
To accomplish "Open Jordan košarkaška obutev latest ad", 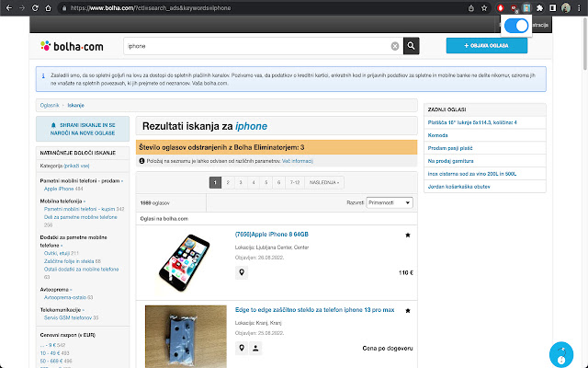I will (x=458, y=186).
